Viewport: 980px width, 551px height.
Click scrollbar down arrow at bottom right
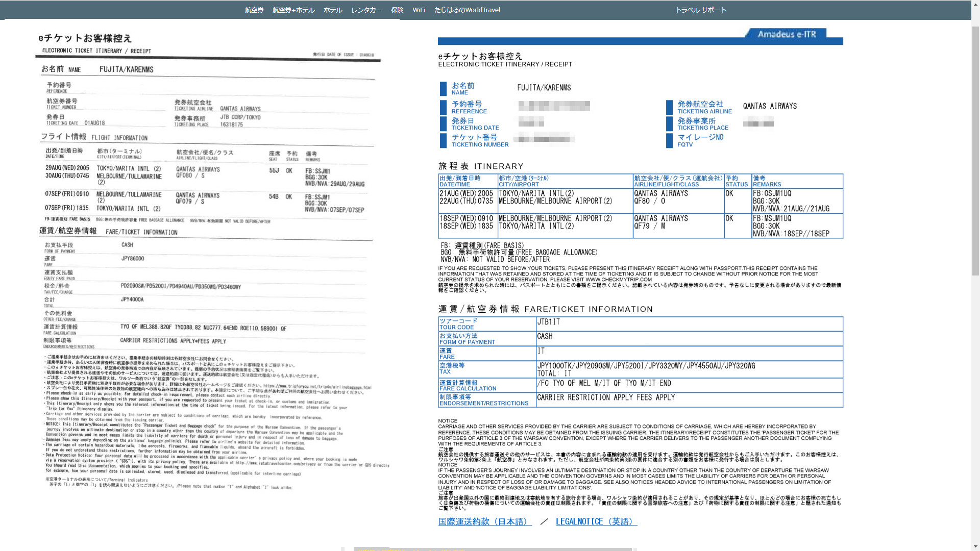pyautogui.click(x=975, y=546)
